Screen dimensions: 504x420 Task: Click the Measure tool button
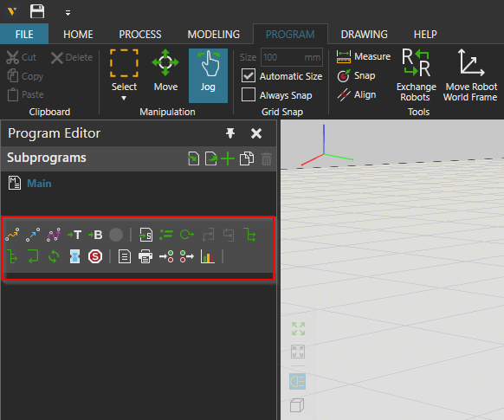363,56
